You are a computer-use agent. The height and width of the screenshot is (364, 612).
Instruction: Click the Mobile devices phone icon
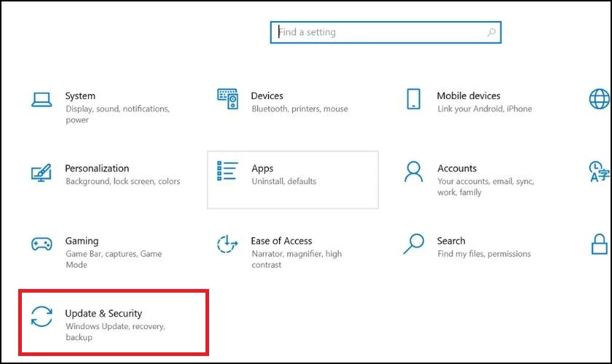point(413,99)
